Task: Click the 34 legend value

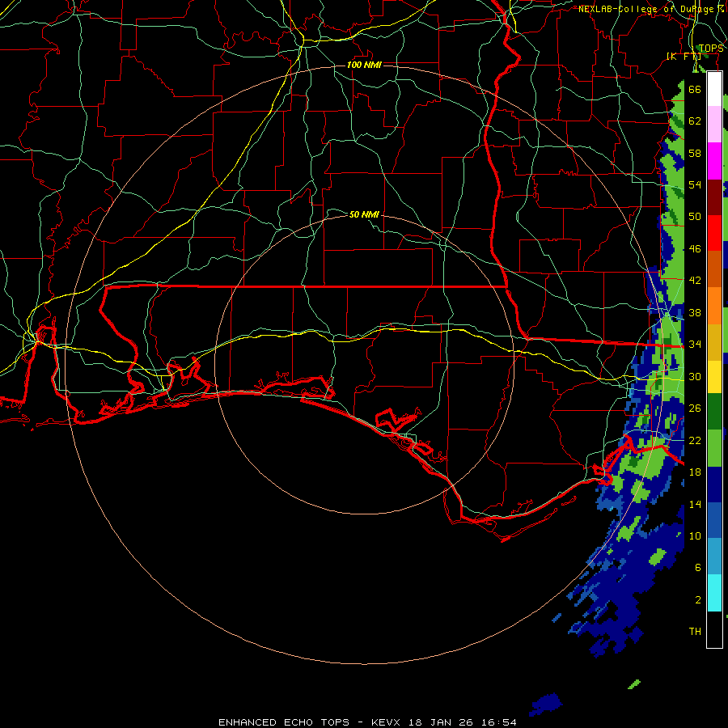Action: (x=695, y=345)
